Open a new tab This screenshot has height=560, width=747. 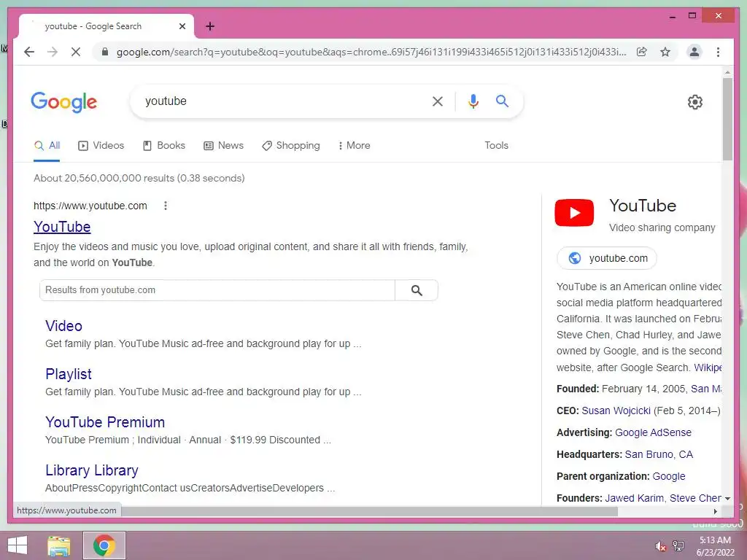[210, 26]
